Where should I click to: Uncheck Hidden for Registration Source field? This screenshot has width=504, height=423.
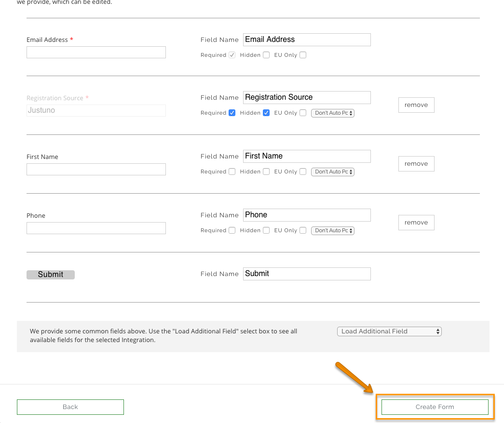266,113
